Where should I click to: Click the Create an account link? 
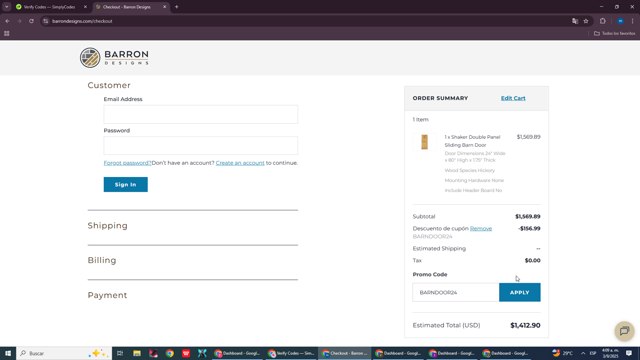[x=240, y=163]
